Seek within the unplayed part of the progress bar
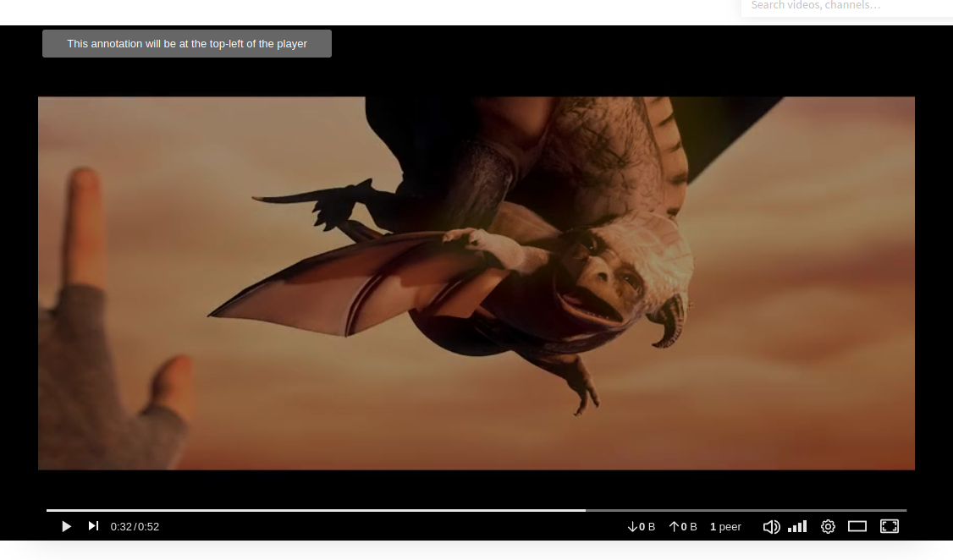 tap(745, 510)
